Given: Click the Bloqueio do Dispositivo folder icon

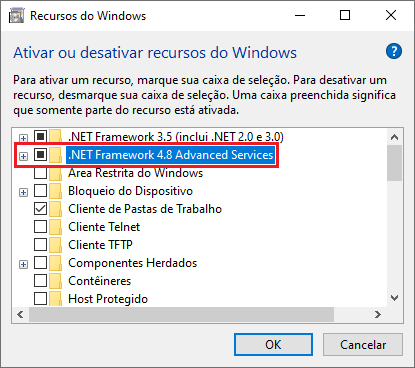Looking at the screenshot, I should click(x=55, y=191).
